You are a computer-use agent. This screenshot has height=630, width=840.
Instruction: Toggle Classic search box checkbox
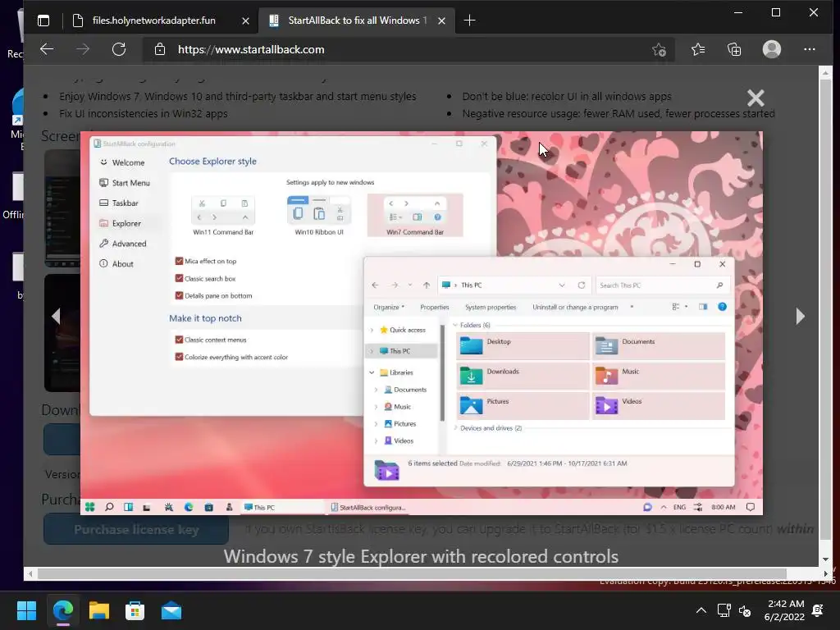(179, 279)
